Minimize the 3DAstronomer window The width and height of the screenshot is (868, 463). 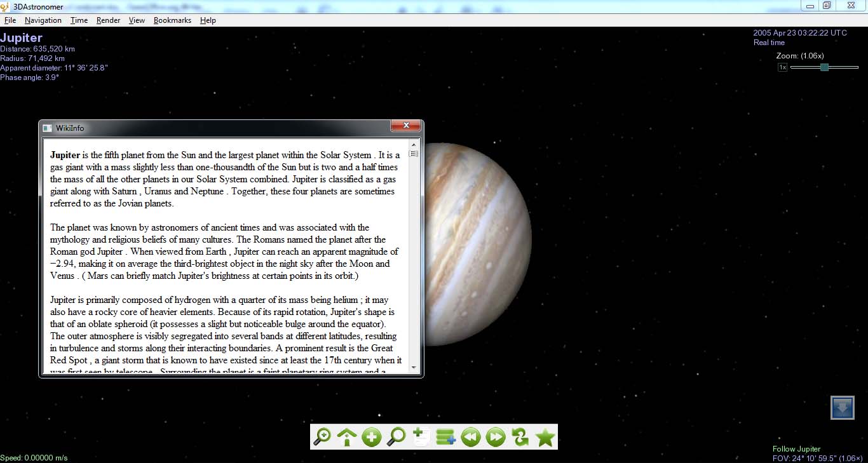810,5
